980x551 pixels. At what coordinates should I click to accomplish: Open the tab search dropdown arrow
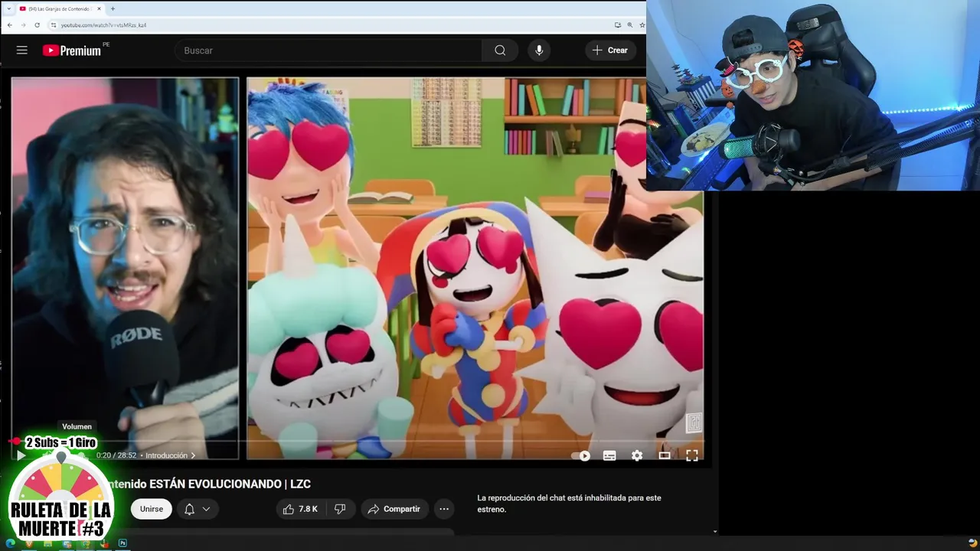coord(8,8)
